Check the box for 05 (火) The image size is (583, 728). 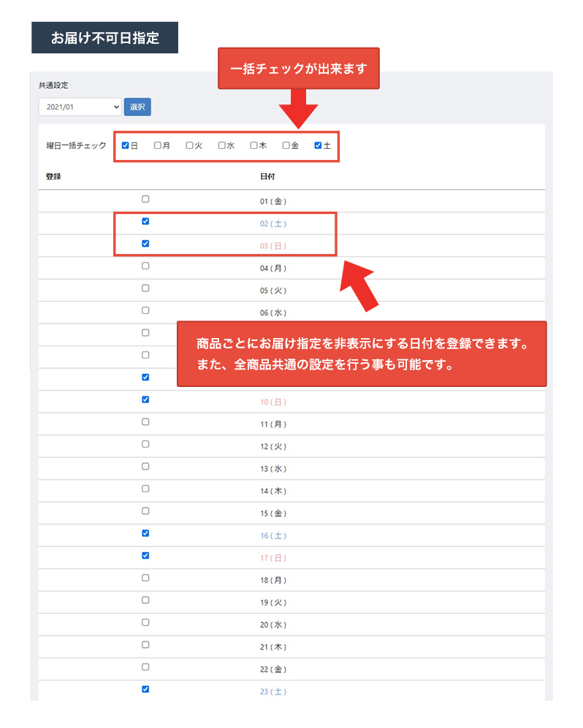[145, 288]
